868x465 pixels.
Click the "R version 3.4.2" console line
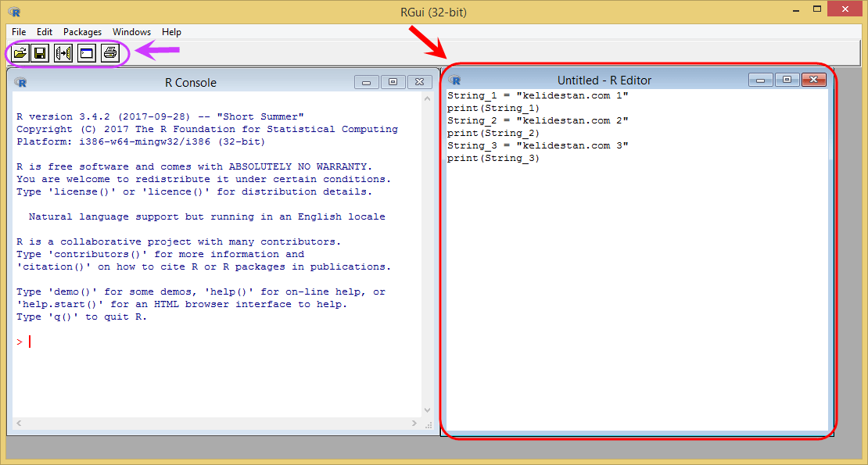pyautogui.click(x=160, y=116)
